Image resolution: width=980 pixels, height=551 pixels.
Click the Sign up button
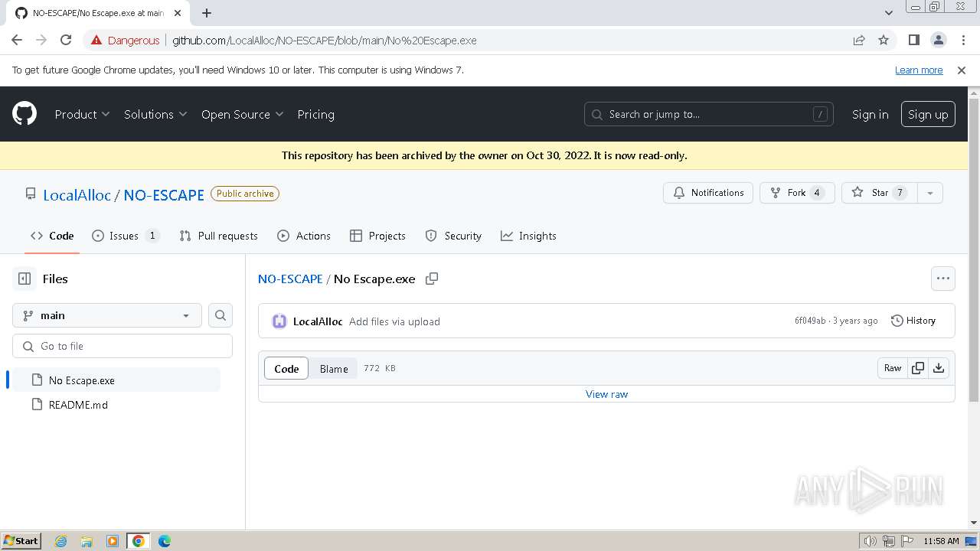point(928,114)
